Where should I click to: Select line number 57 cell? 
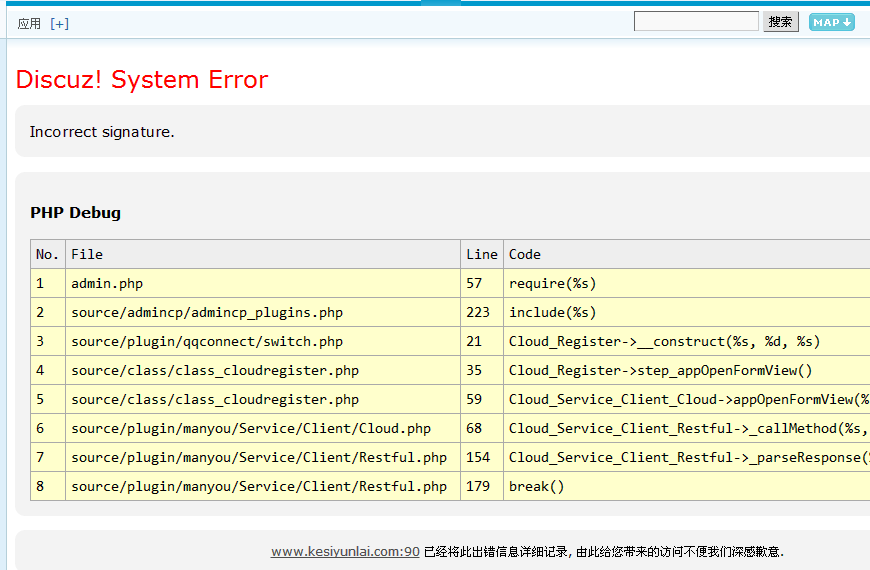click(x=482, y=283)
